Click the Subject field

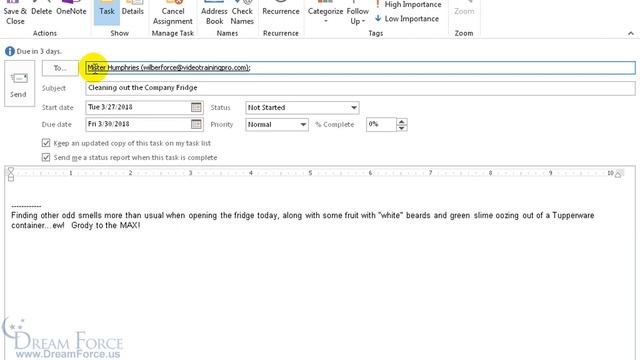click(x=360, y=88)
